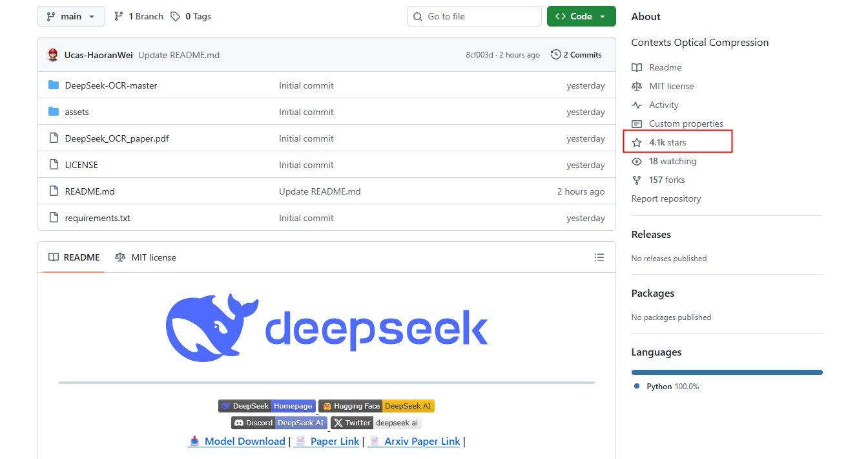Open Initial commit message in requirements.txt row
Viewport: 868px width, 459px height.
tap(306, 218)
